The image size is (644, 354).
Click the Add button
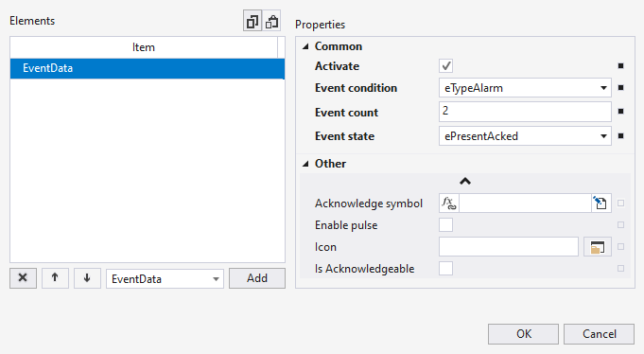pyautogui.click(x=257, y=278)
